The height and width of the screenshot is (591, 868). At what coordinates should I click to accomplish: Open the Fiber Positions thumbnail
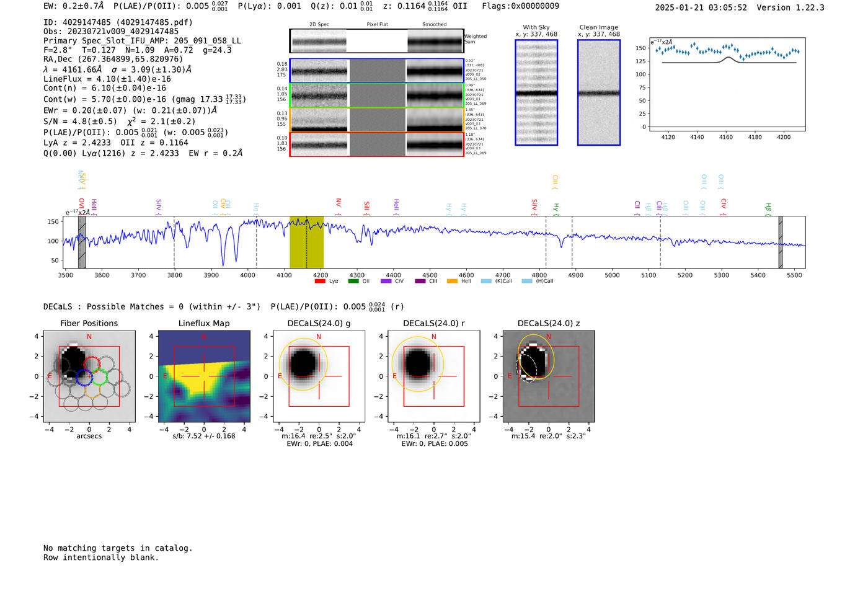click(x=89, y=376)
